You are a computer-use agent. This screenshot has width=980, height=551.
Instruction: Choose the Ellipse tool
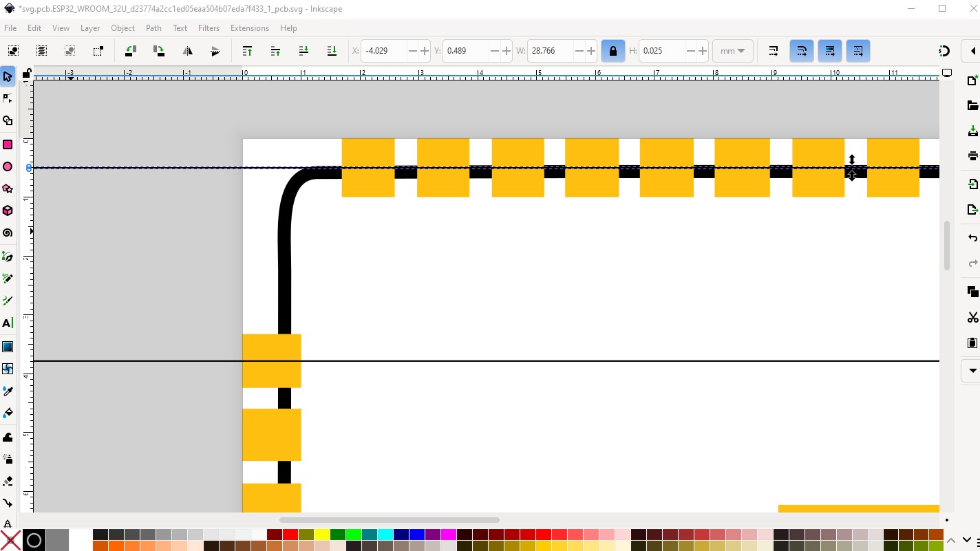[8, 166]
